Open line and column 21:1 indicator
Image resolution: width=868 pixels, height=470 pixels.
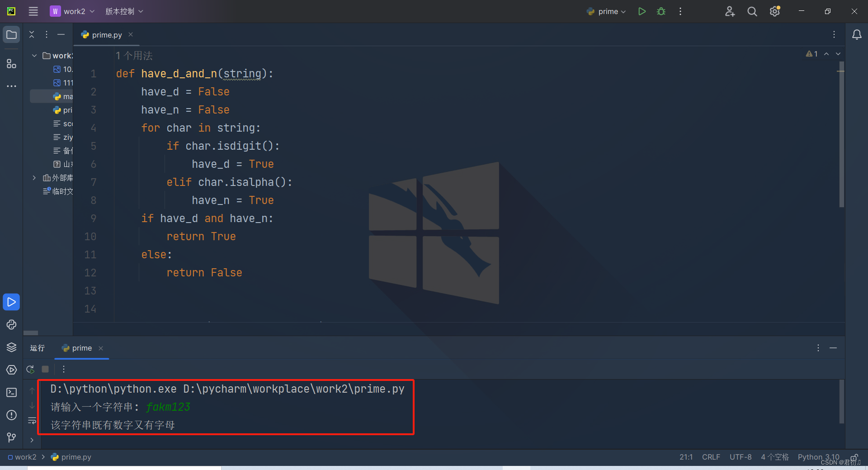686,457
